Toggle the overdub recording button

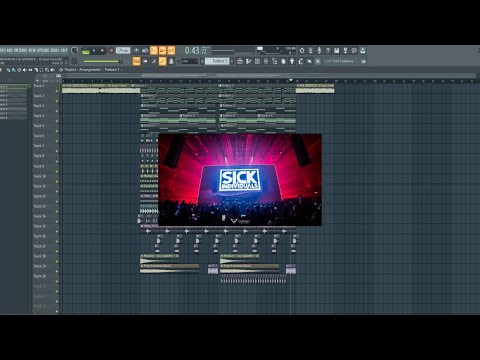pos(162,50)
